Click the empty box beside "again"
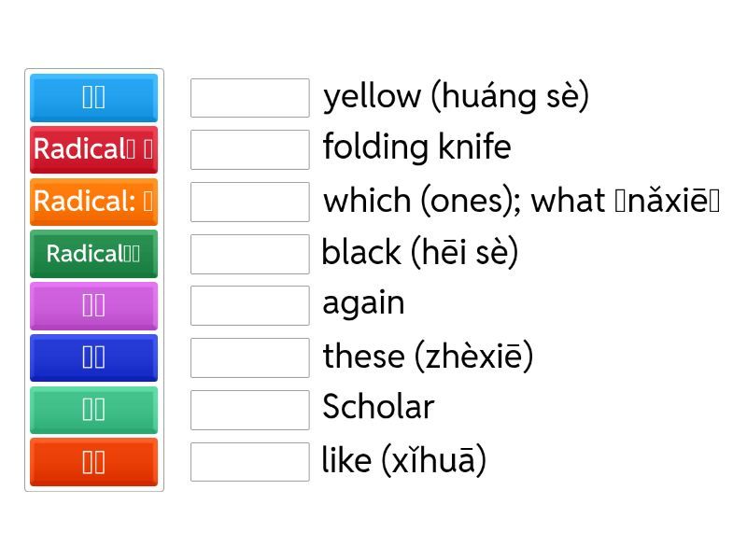 click(x=249, y=305)
